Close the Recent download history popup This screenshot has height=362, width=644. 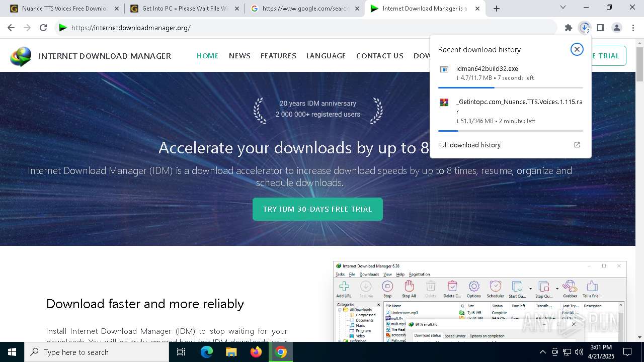pyautogui.click(x=577, y=49)
